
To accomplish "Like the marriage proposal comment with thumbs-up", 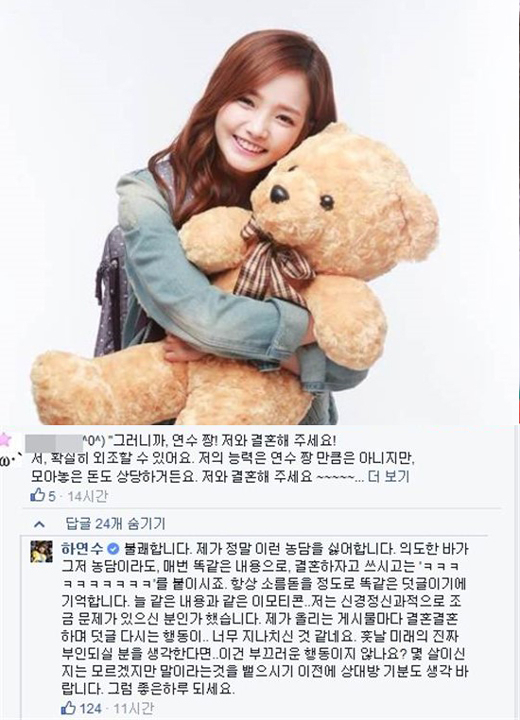I will point(36,495).
